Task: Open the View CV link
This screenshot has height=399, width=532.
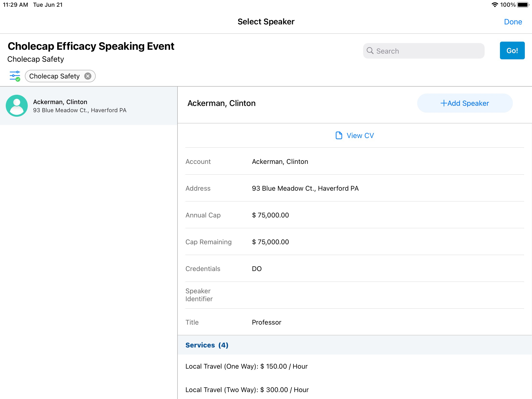Action: click(360, 135)
